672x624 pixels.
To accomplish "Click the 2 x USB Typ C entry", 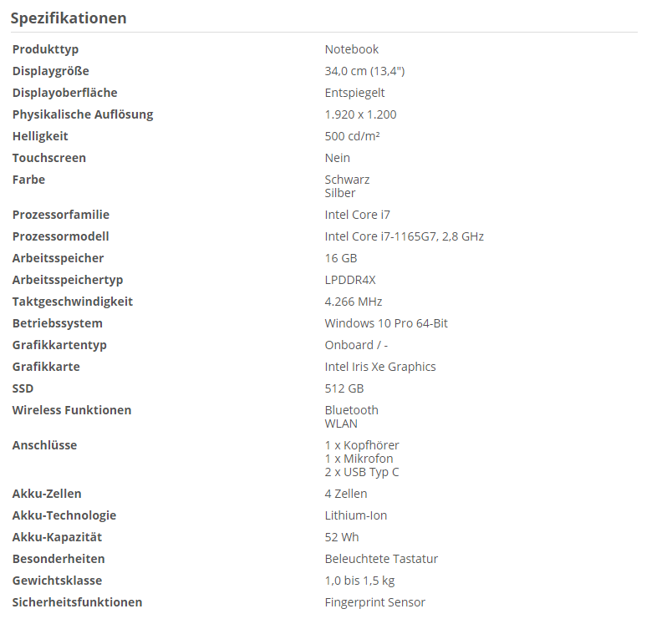I will point(362,472).
